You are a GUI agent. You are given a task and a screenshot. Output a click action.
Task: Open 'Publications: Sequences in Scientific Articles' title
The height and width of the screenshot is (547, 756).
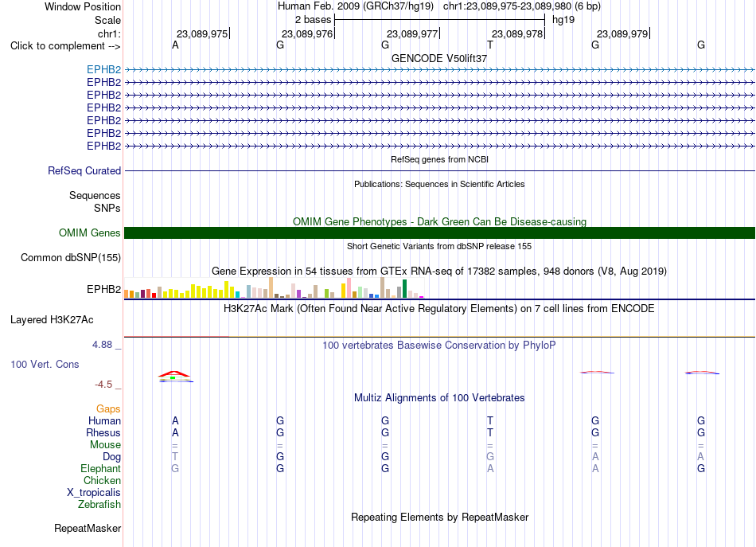[x=439, y=184]
